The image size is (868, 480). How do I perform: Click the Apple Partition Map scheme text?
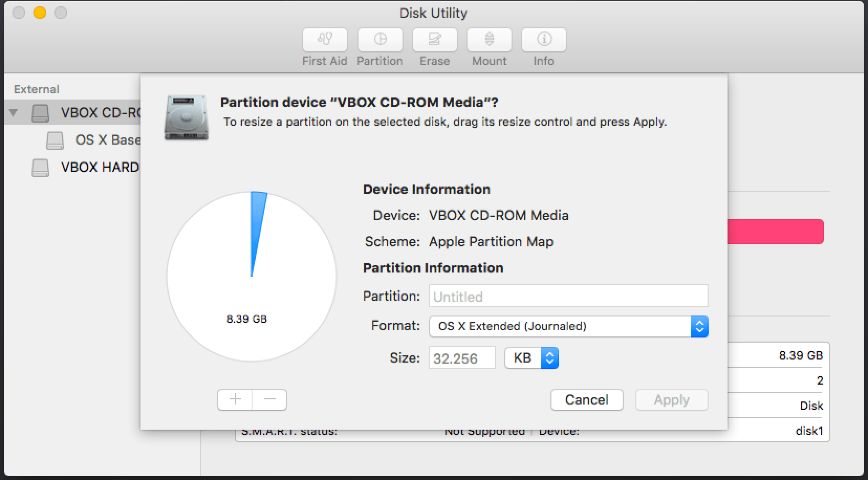click(x=491, y=242)
